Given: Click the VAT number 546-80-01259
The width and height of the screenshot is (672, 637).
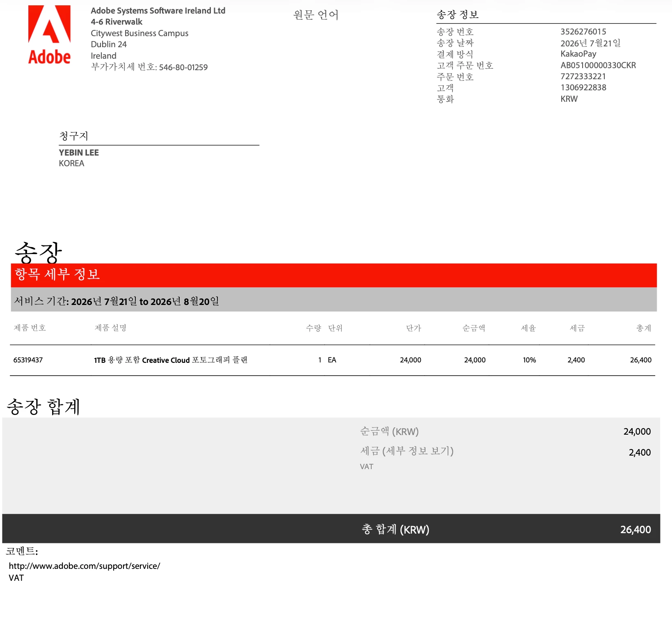Looking at the screenshot, I should click(183, 67).
